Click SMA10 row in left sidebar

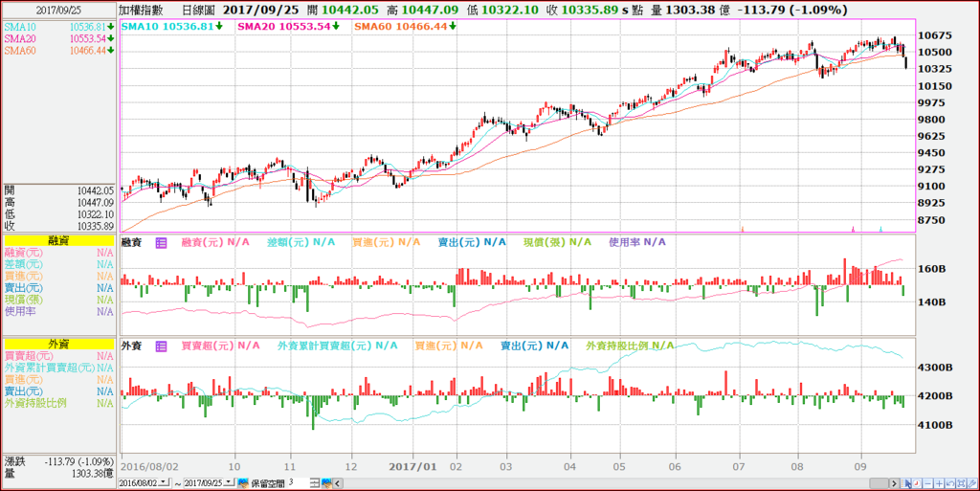[58, 27]
